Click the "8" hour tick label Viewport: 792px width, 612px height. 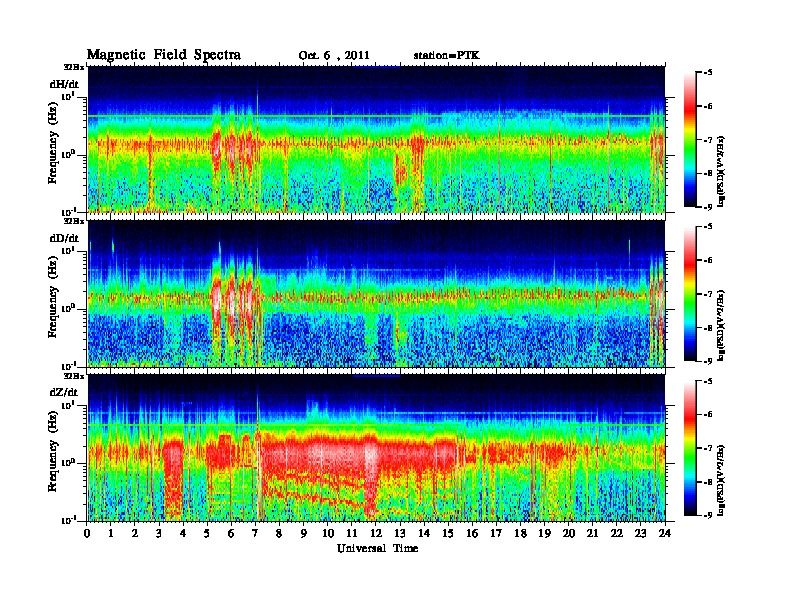[279, 534]
